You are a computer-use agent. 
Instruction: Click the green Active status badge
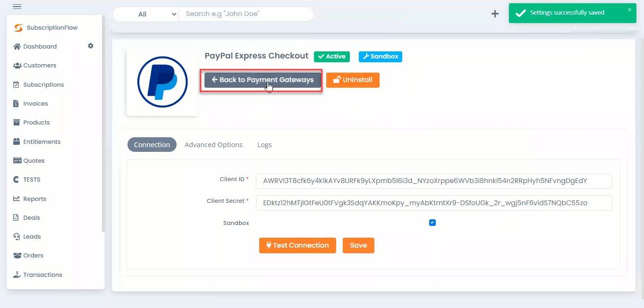click(332, 57)
